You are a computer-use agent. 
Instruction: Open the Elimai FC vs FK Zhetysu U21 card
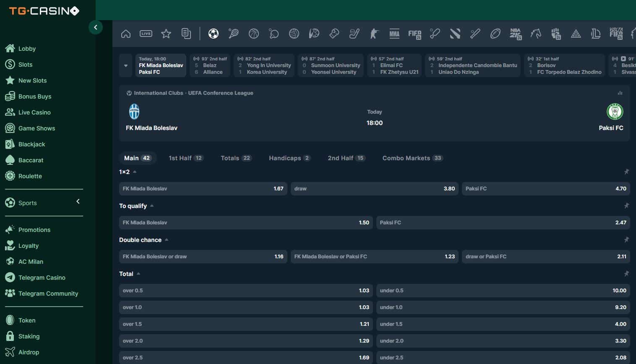[394, 65]
